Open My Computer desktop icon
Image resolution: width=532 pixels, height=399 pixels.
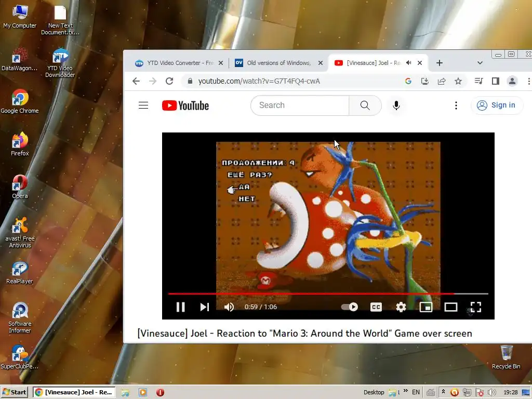tap(20, 17)
